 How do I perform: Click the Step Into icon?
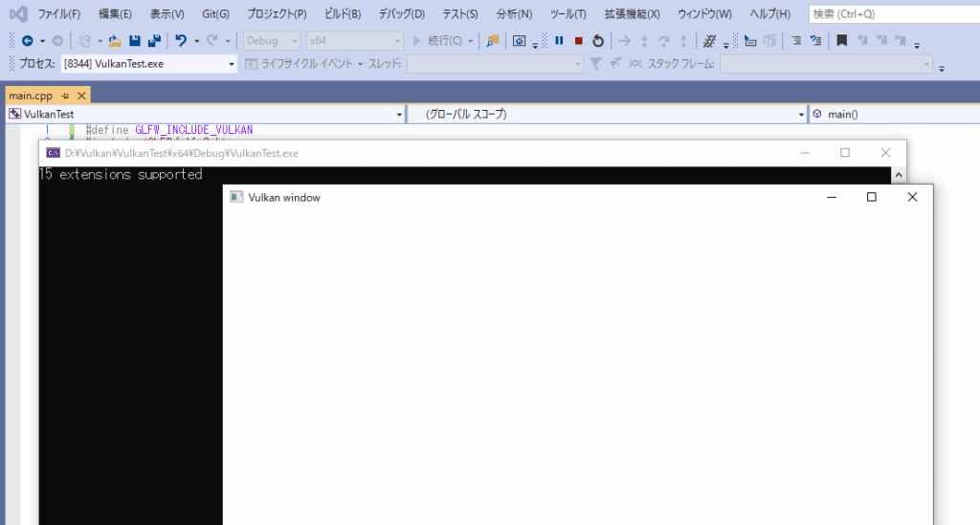pyautogui.click(x=644, y=40)
